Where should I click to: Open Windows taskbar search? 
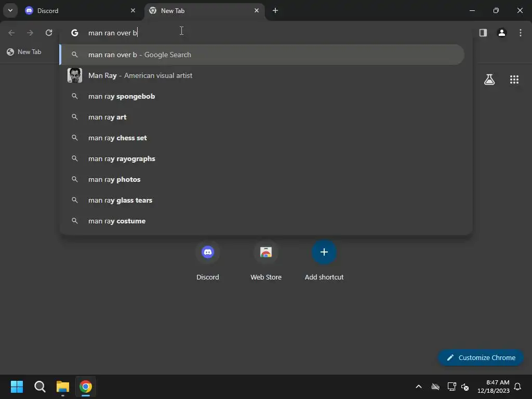coord(39,387)
